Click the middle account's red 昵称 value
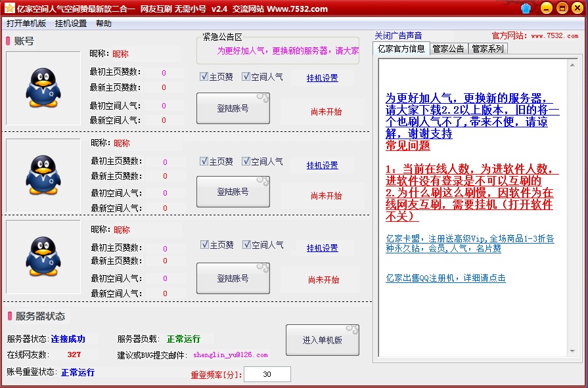 click(x=122, y=143)
